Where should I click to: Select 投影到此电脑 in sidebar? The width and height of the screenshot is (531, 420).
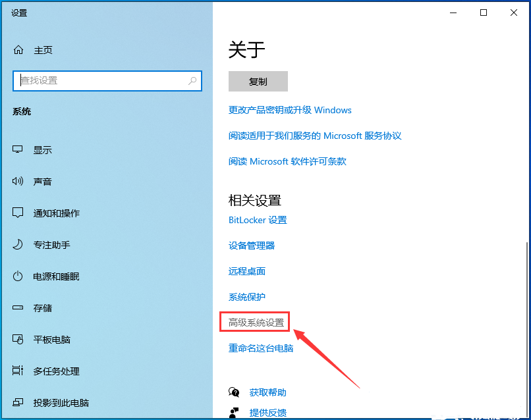pos(61,403)
